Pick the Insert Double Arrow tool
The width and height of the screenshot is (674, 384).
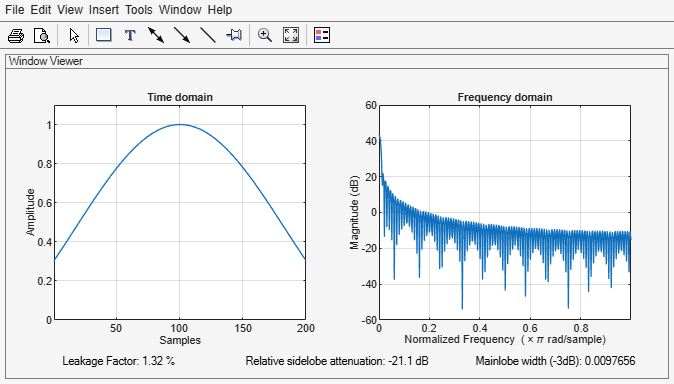[x=156, y=35]
